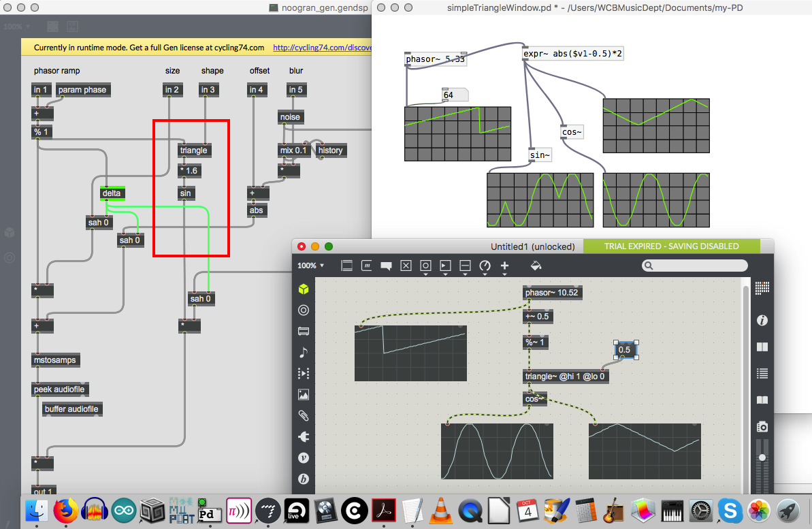
Task: Select the 'expr~ abs($v1-0.5)*2' object in Pd
Action: pyautogui.click(x=572, y=53)
